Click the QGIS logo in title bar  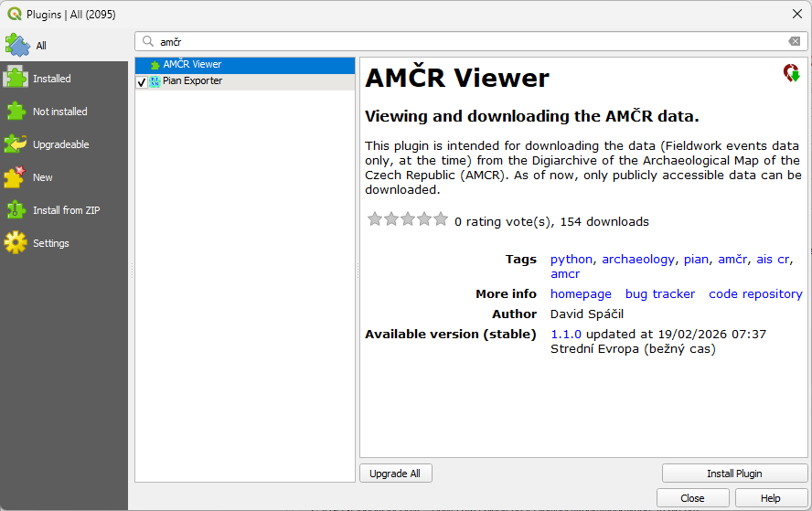[x=14, y=14]
